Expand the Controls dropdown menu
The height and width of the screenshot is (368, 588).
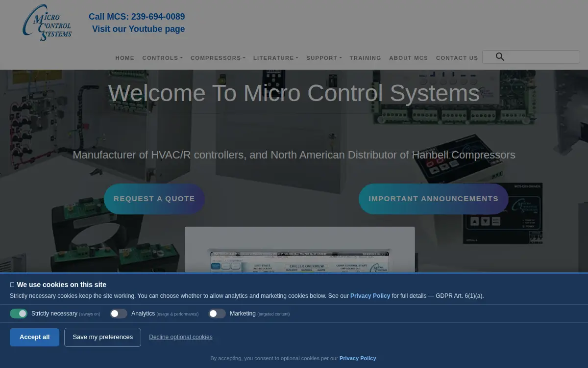(162, 58)
